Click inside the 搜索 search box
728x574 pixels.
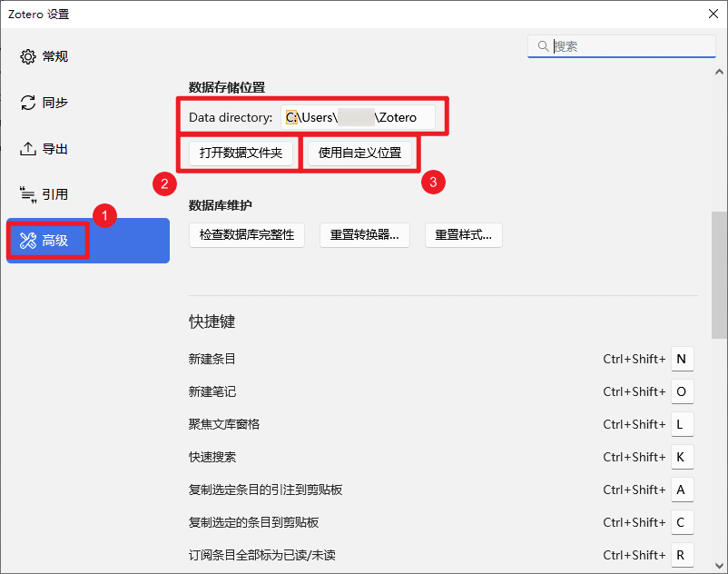[626, 45]
